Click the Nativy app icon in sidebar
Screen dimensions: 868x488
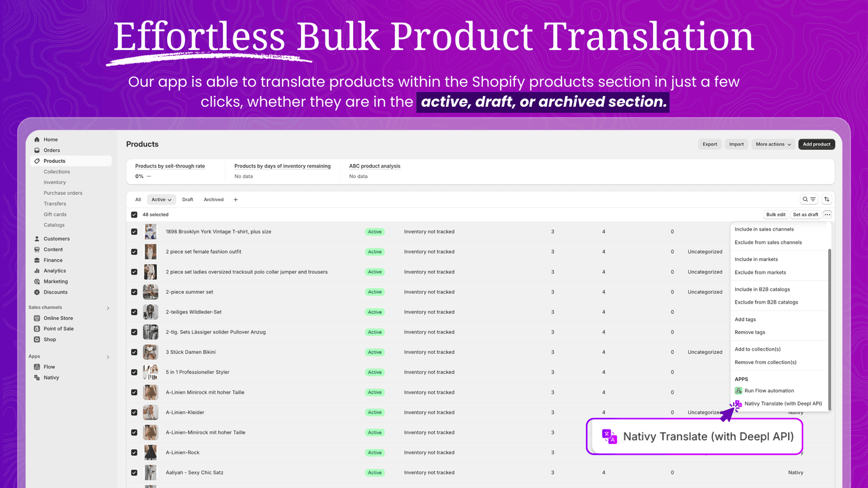37,378
